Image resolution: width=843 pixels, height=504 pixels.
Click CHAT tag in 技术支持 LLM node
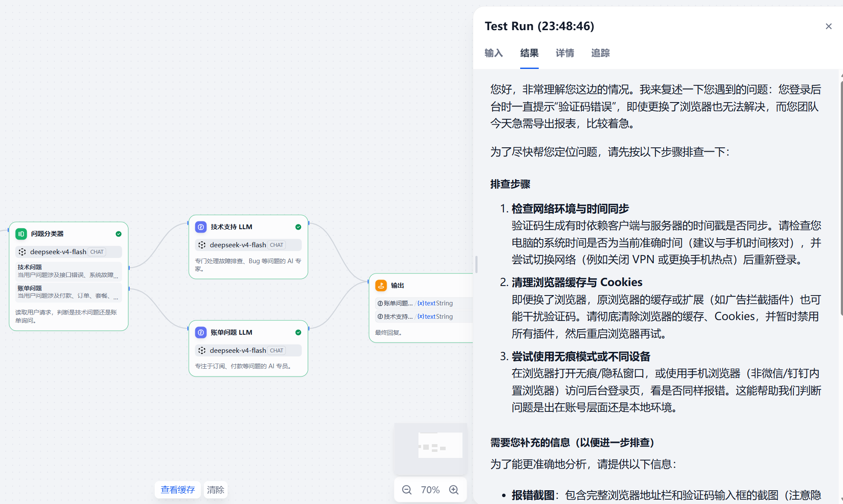point(277,245)
